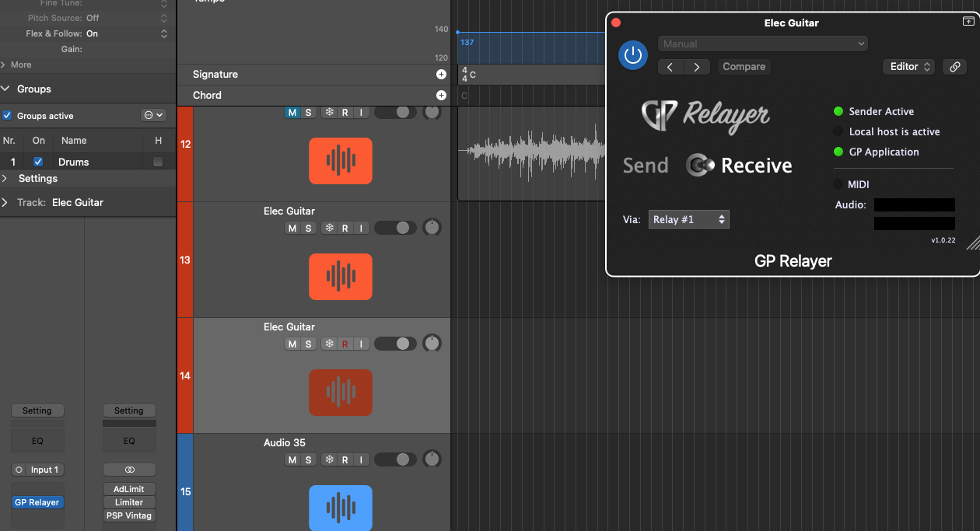Uncheck the Groups active checkbox

(8, 116)
